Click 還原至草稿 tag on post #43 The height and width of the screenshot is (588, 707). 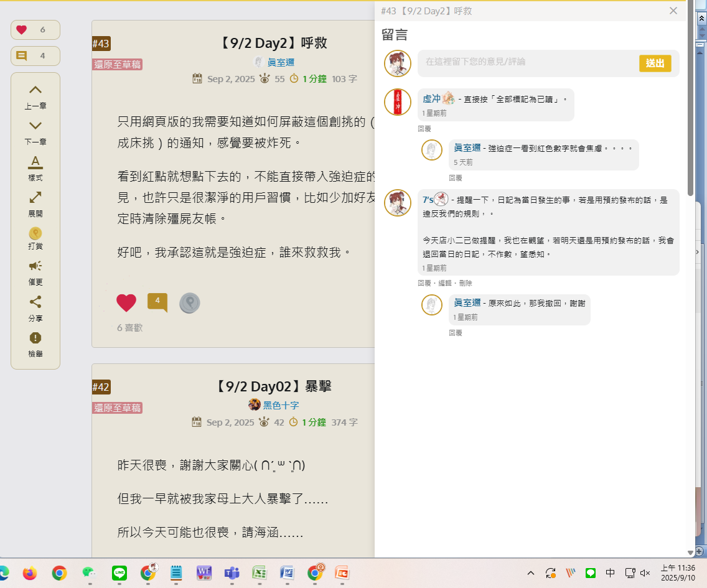117,65
